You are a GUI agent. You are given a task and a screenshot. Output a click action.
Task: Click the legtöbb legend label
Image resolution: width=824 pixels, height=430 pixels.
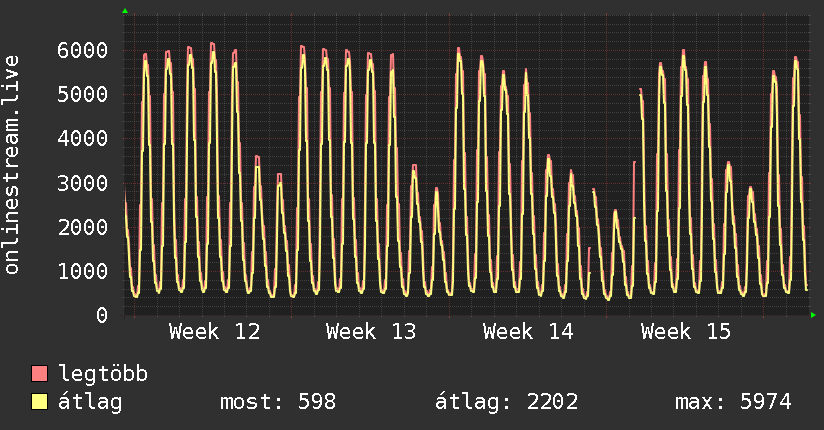tap(103, 373)
